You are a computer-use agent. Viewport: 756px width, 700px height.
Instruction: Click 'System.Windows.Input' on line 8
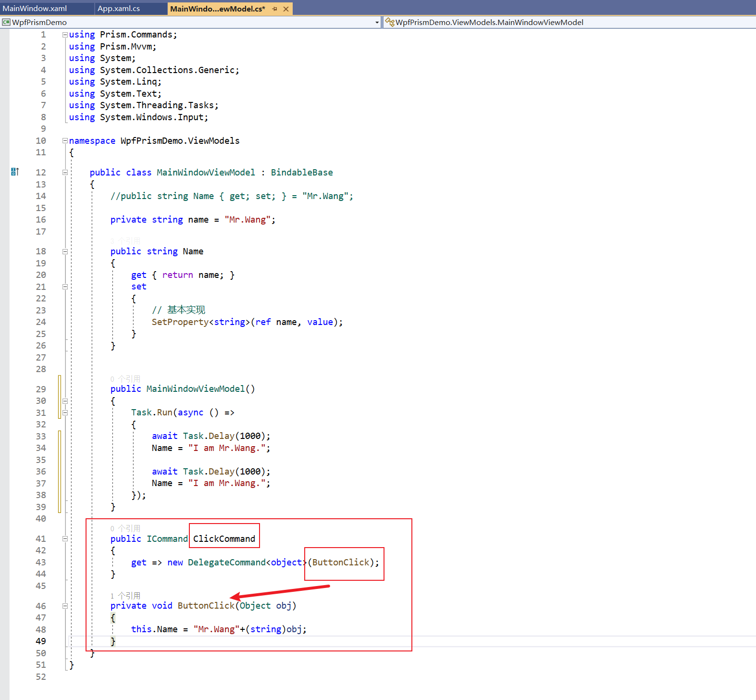click(151, 117)
